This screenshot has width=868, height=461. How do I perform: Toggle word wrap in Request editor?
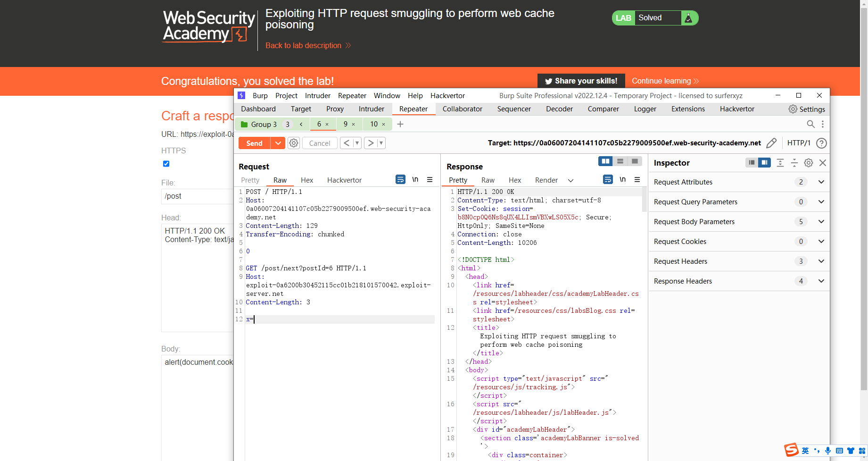tap(400, 179)
